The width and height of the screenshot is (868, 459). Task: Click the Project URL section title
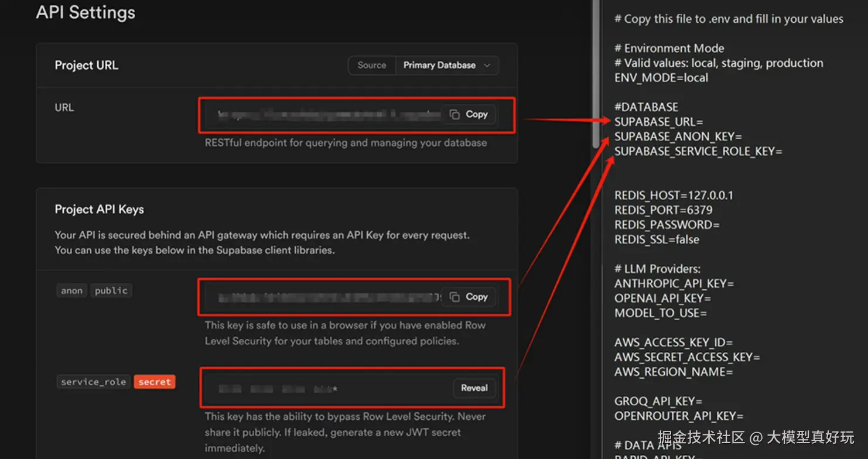(87, 66)
